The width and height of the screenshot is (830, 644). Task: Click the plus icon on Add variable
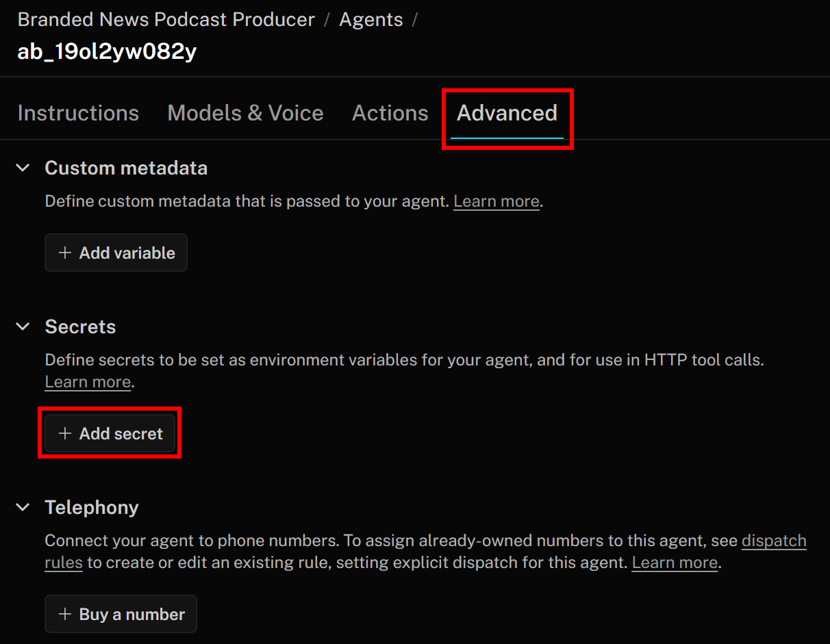pos(65,253)
